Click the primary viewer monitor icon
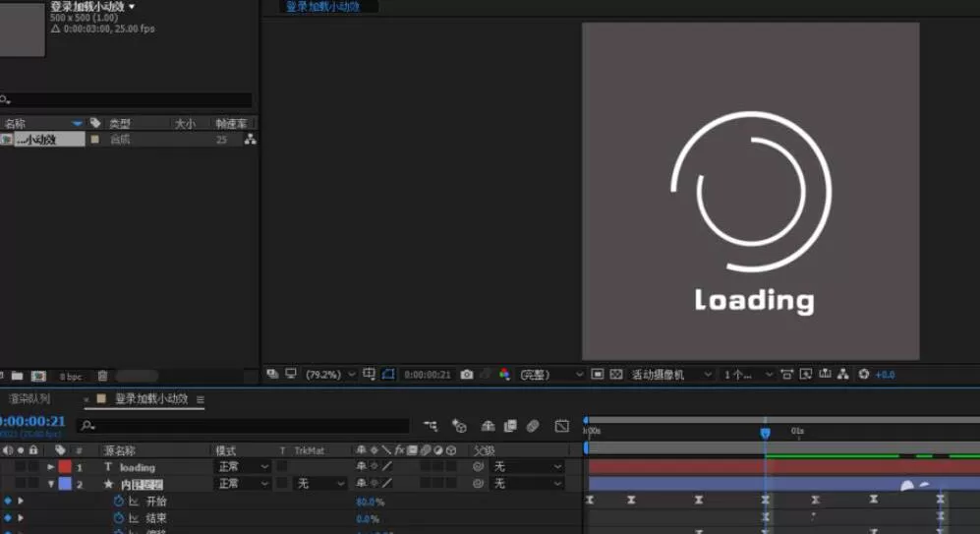980x534 pixels. [x=291, y=374]
